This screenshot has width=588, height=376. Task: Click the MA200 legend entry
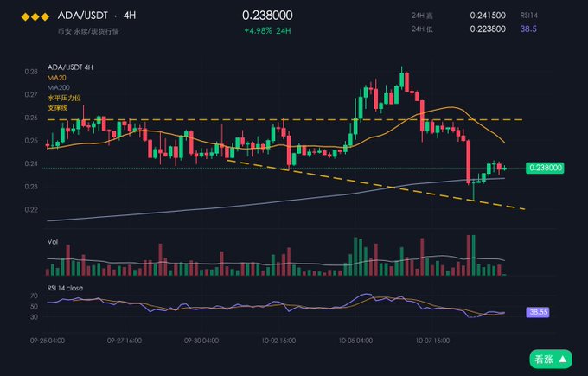(x=59, y=87)
